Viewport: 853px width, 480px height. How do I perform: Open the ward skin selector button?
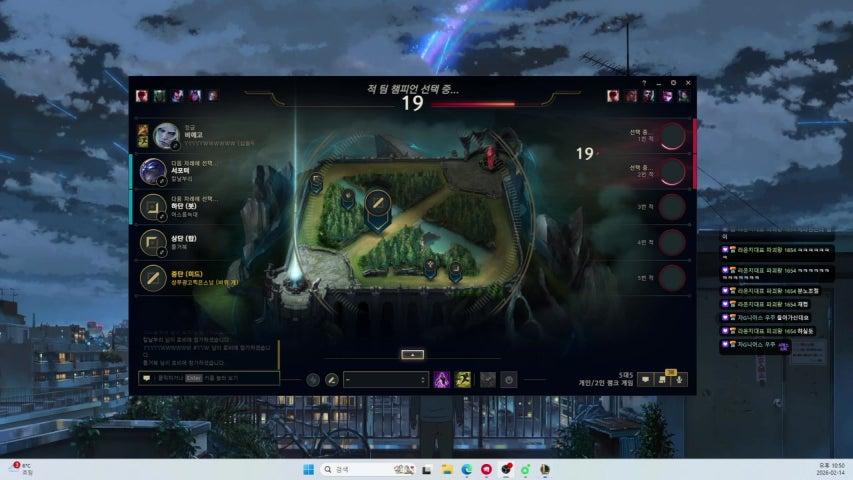tap(487, 380)
